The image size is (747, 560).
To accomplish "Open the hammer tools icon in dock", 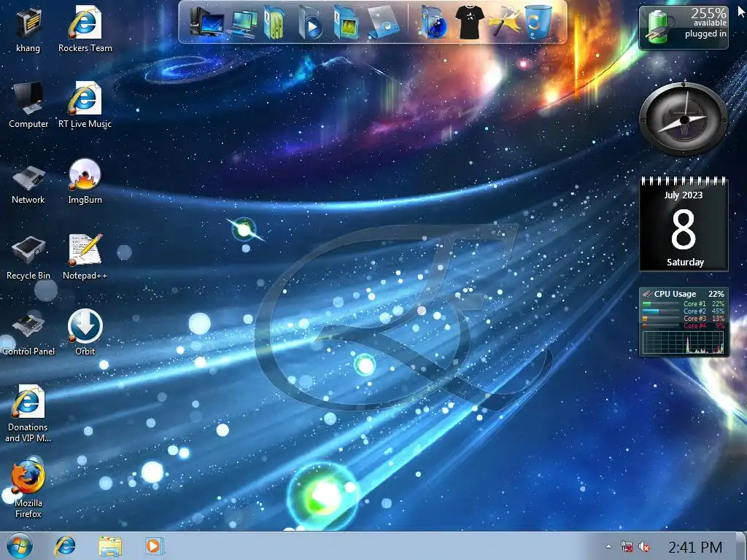I will pos(505,23).
